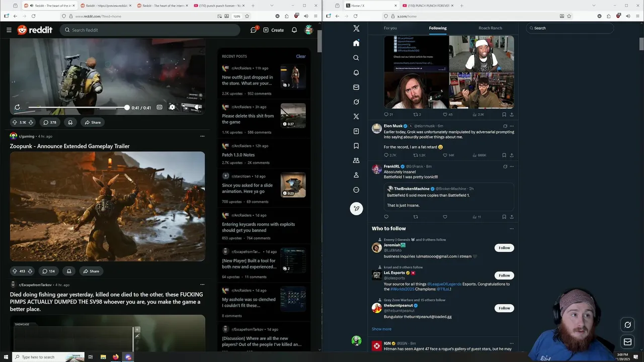Switch to the Following tab on X
This screenshot has height=362, width=644.
click(x=438, y=28)
